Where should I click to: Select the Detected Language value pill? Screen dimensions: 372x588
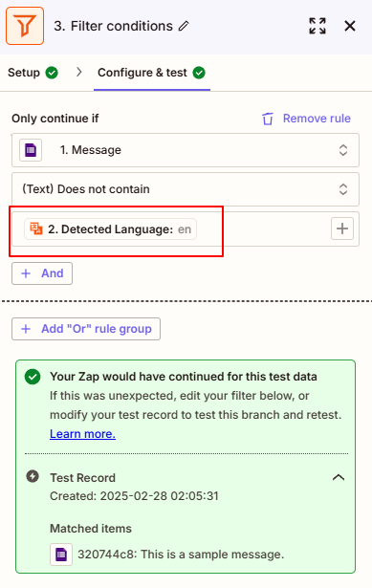point(110,229)
